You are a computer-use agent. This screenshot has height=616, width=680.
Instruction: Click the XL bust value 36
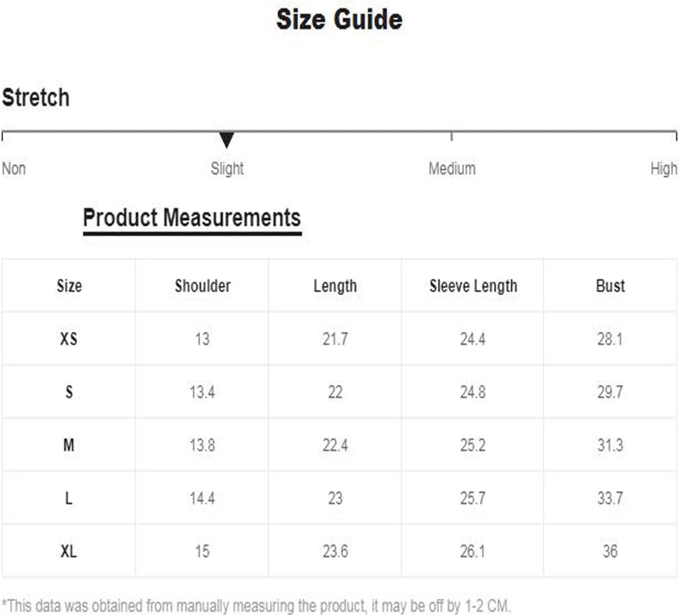click(610, 551)
